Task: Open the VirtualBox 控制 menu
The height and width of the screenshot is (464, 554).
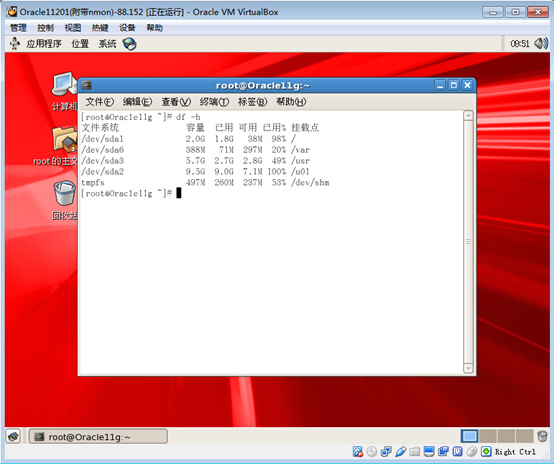Action: 45,28
